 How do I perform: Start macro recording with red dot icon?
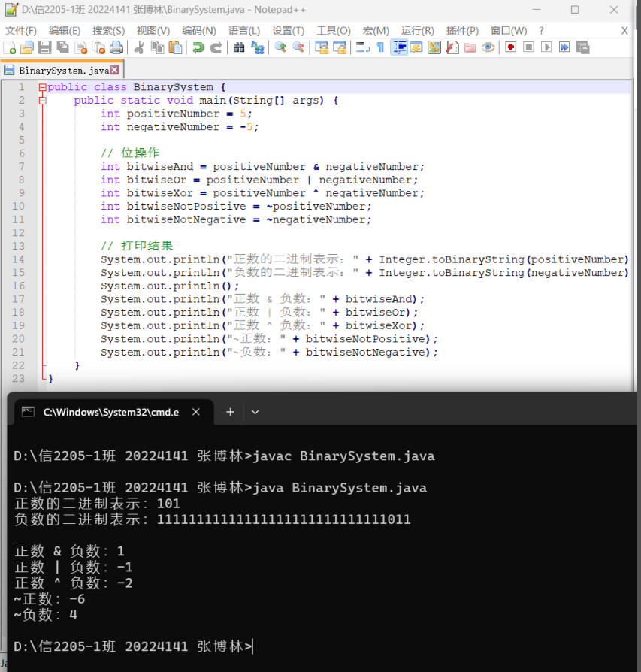click(x=511, y=47)
